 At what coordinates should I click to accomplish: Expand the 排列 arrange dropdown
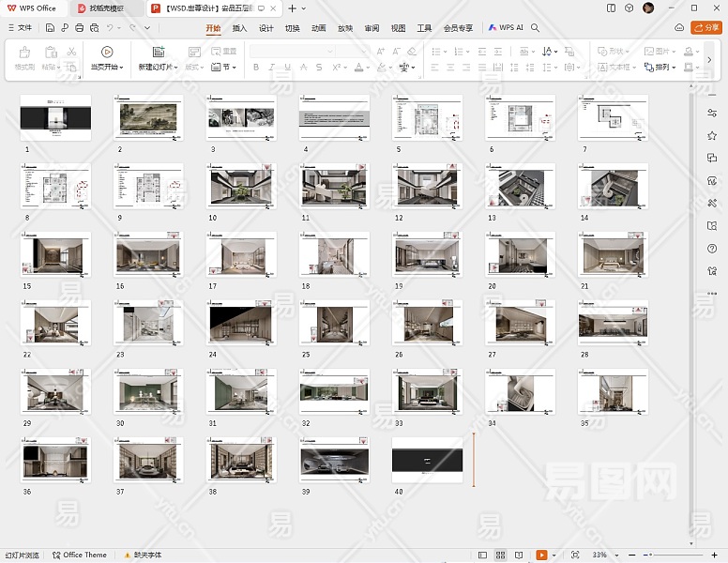click(x=665, y=68)
